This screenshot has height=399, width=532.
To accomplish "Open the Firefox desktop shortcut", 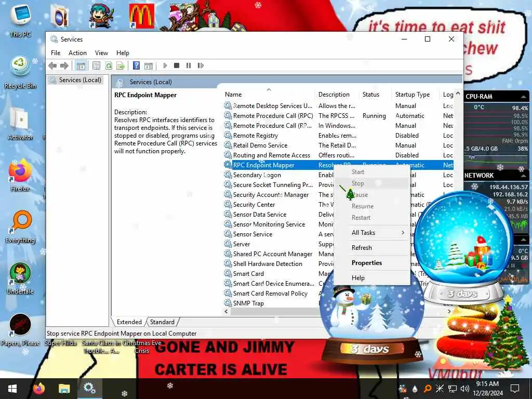I will point(20,176).
